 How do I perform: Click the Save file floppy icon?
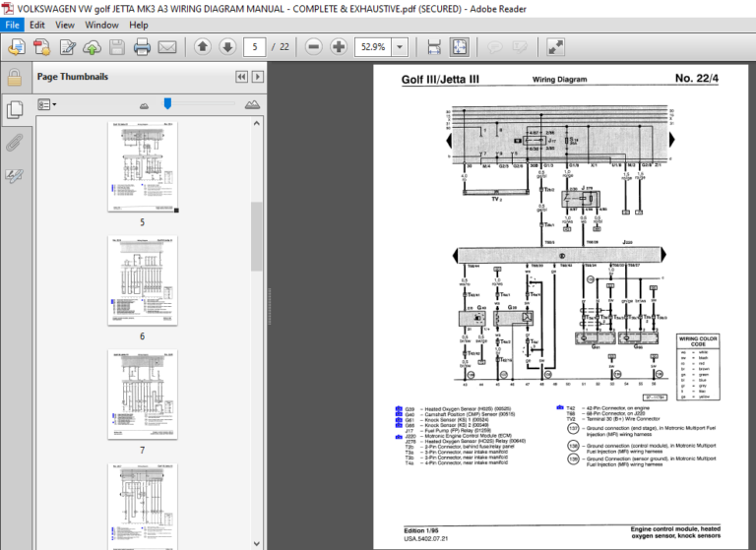click(x=117, y=47)
